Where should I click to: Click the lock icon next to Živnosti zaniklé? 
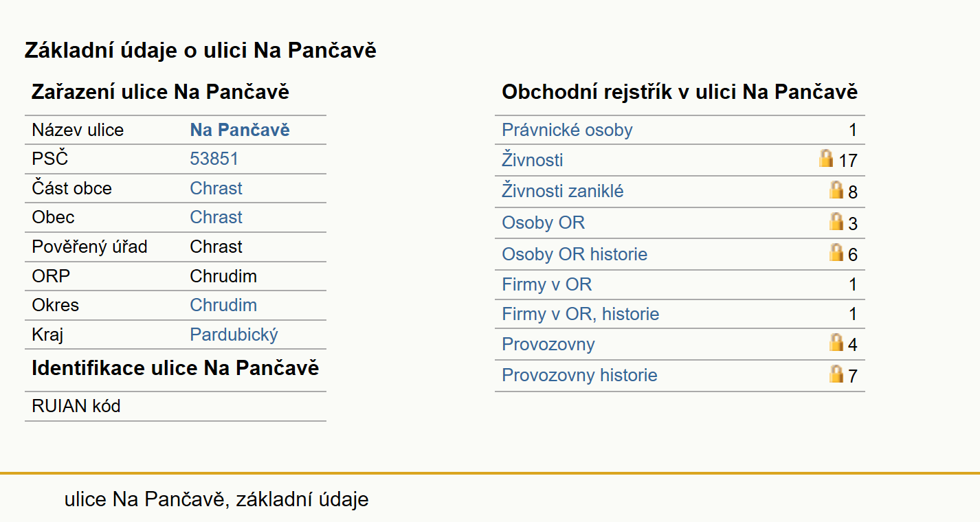836,190
